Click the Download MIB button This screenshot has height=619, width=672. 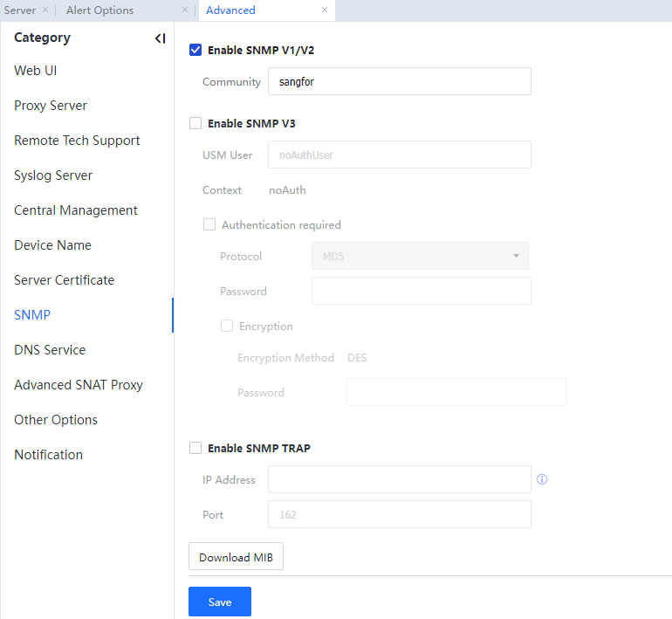[236, 557]
